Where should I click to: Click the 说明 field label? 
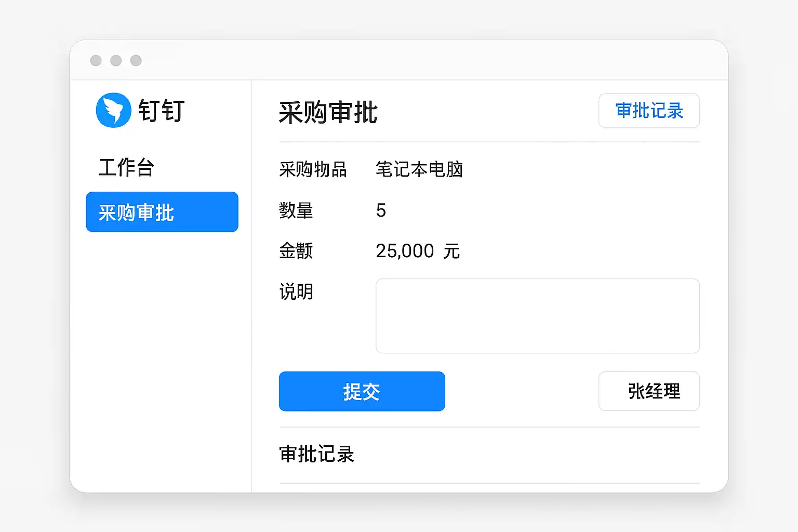(296, 292)
